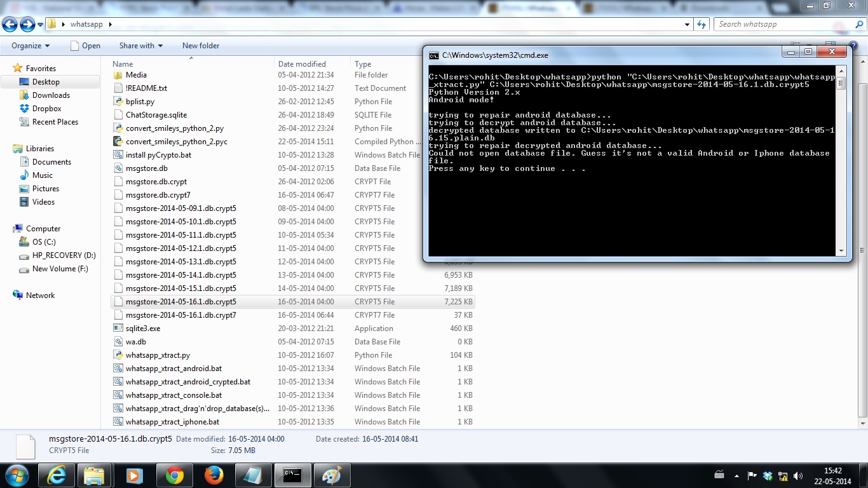Click the Explorer Back navigation button

tap(10, 24)
